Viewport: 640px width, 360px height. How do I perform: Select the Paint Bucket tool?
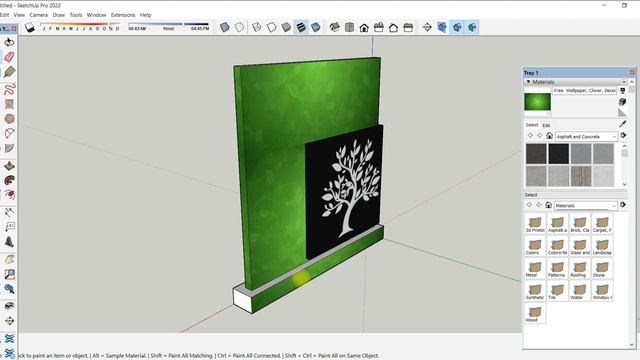pyautogui.click(x=9, y=242)
